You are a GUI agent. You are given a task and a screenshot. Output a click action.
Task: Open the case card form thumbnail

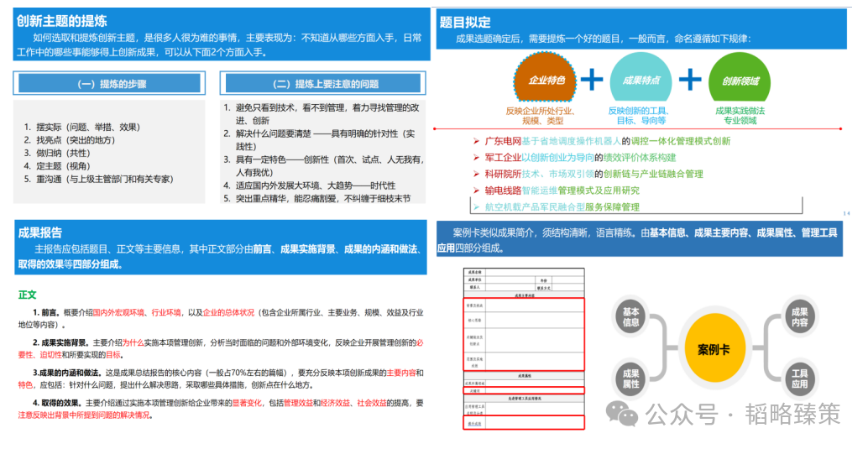[524, 349]
